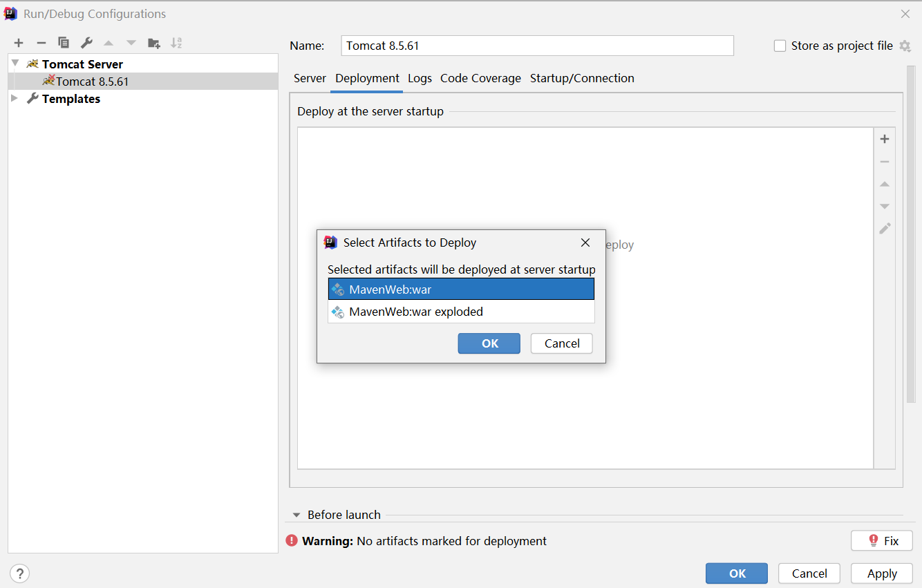Click Name input field containing Tomcat 8.5.61
The image size is (922, 588).
pos(538,46)
